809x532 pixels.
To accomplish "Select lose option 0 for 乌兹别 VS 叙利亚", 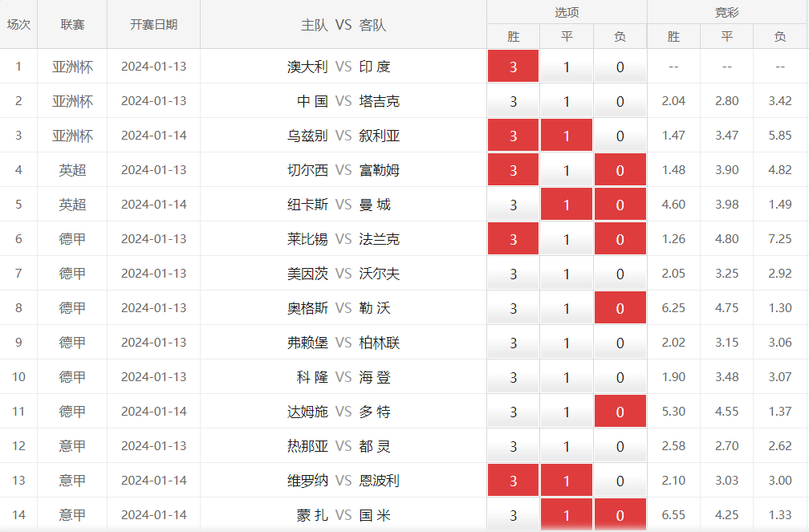I will tap(620, 135).
